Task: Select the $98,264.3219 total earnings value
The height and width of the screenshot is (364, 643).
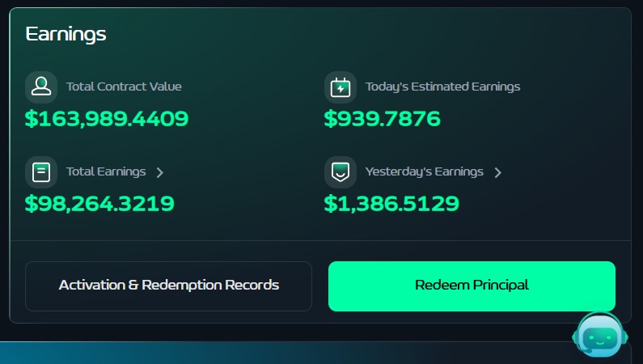Action: point(99,204)
